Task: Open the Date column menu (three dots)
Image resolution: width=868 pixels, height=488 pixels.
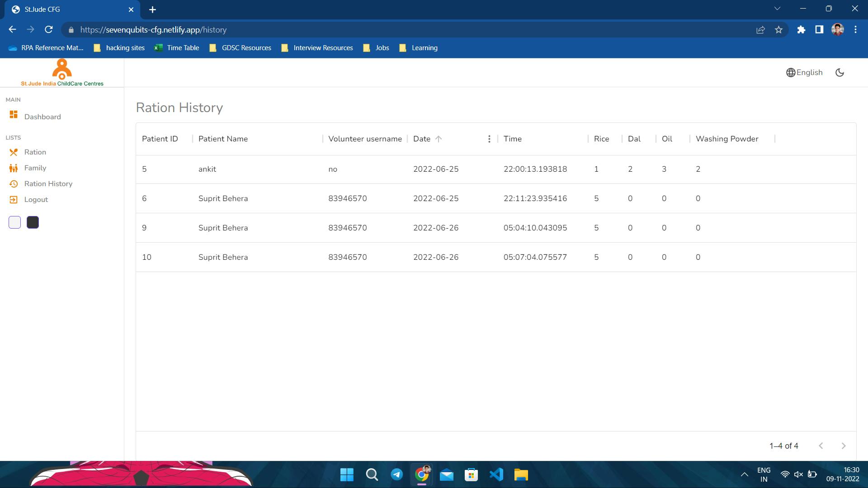Action: click(489, 139)
